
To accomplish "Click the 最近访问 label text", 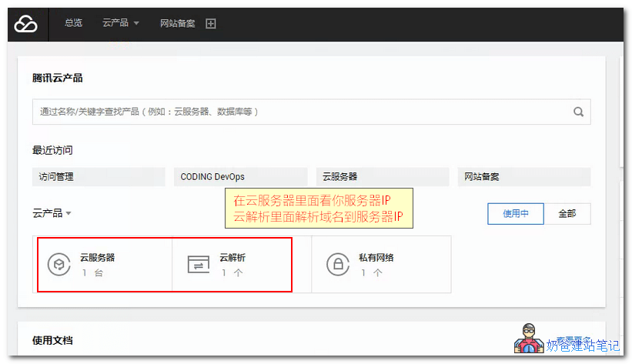I will [x=52, y=150].
